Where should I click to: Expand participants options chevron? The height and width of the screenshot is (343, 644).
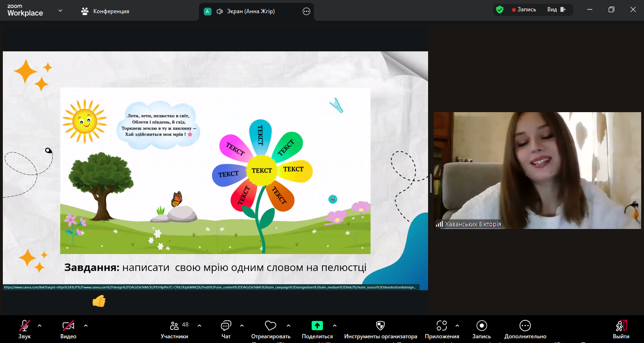[199, 326]
